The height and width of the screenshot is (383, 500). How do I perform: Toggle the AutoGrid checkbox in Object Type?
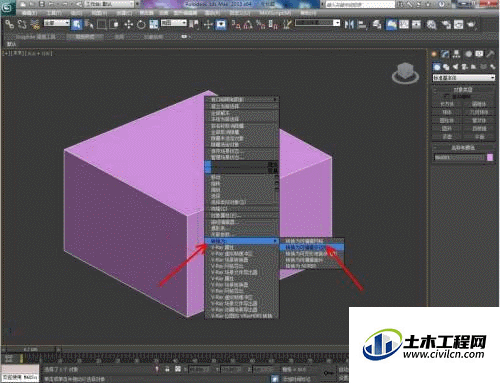coord(446,96)
